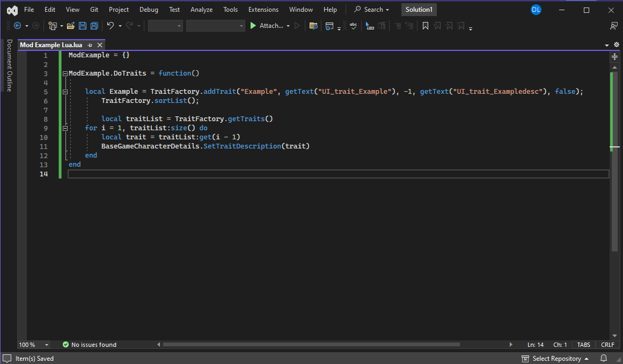Screen dimensions: 623x364
Task: Collapse the for loop code block
Action: click(65, 128)
